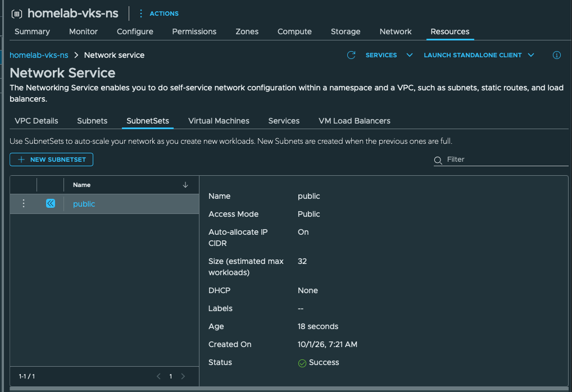This screenshot has width=572, height=392.
Task: Click the Size value 32
Action: click(302, 261)
